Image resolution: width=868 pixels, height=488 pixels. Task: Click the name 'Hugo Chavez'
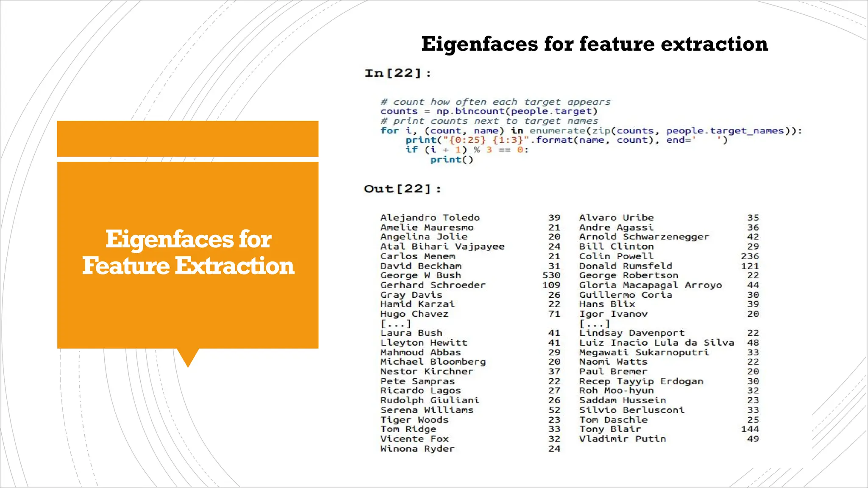(414, 314)
